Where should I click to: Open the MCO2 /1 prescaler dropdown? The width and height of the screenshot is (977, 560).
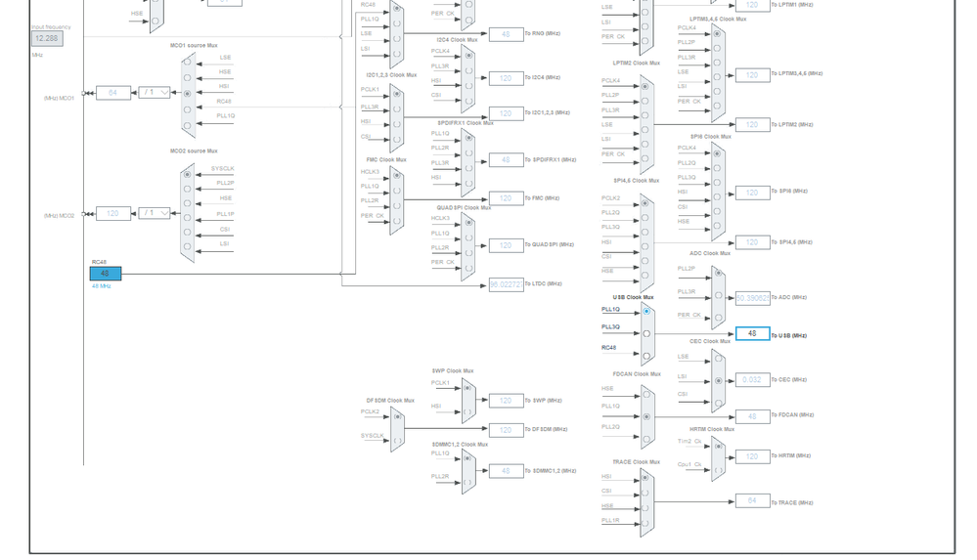pos(154,213)
